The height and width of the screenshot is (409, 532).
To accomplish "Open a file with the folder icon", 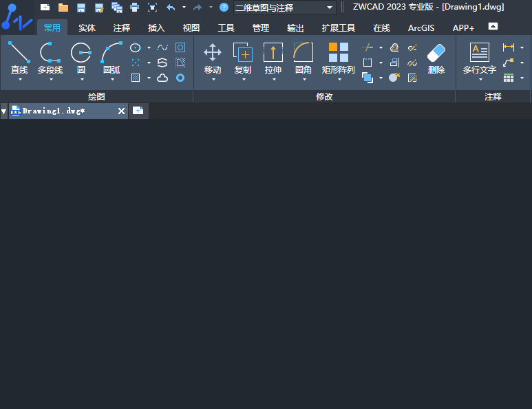I will tap(63, 7).
